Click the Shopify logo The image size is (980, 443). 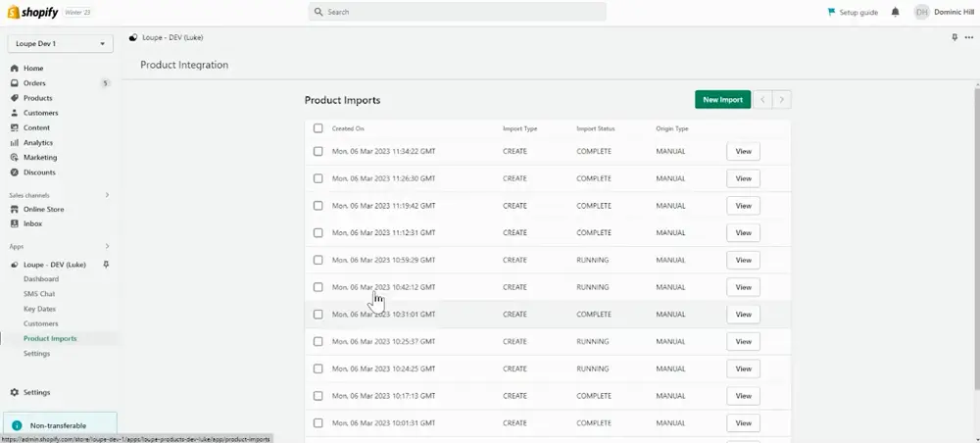point(32,12)
